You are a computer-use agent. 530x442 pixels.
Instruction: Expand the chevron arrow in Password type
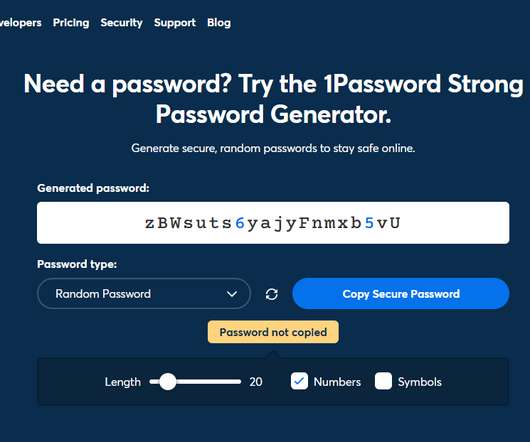tap(232, 294)
